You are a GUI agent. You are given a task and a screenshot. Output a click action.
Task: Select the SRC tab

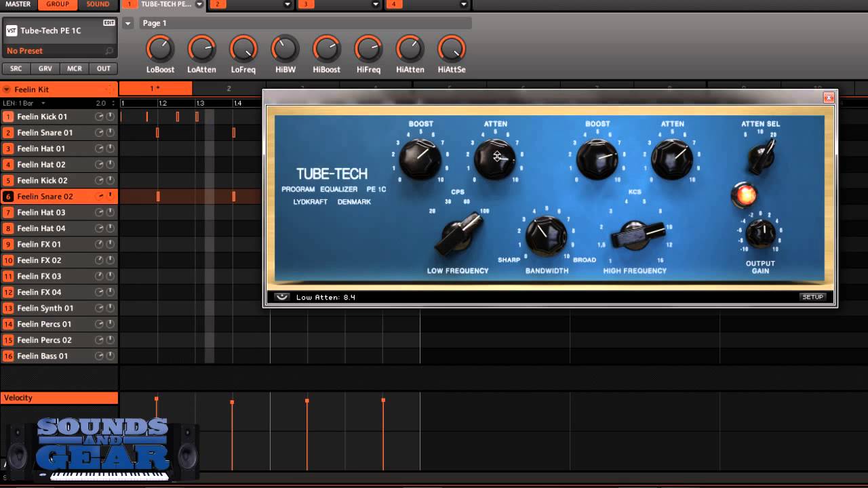click(16, 68)
